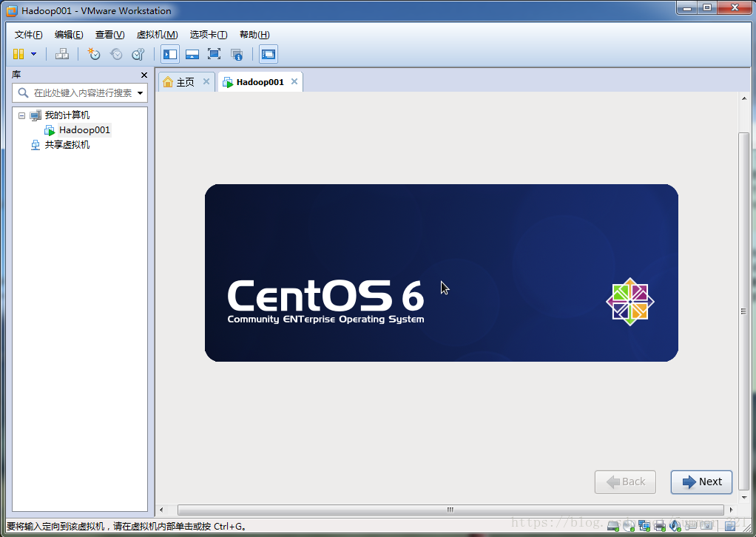This screenshot has height=537, width=756.
Task: Open the 文件(F) menu
Action: [x=28, y=35]
